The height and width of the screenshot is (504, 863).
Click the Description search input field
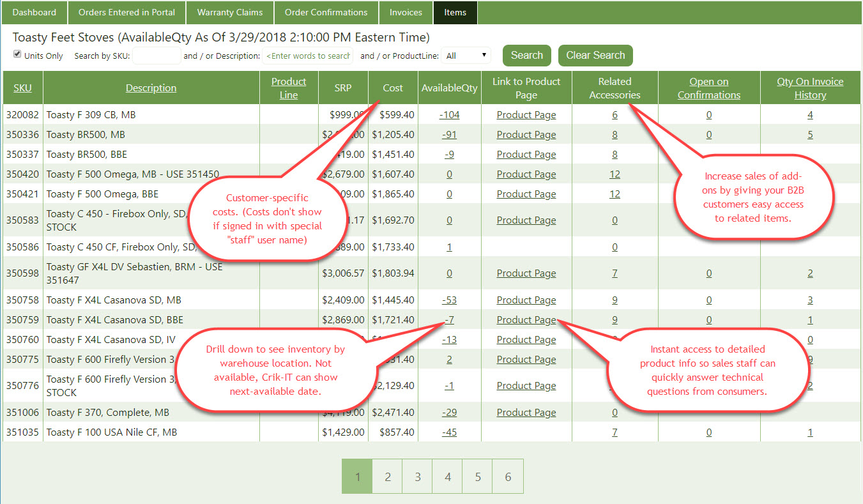coord(307,56)
